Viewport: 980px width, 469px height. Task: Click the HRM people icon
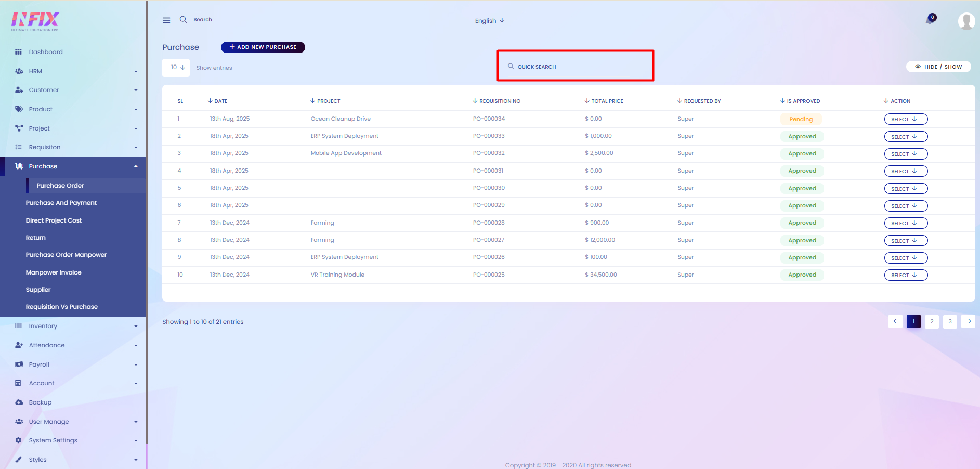tap(19, 71)
